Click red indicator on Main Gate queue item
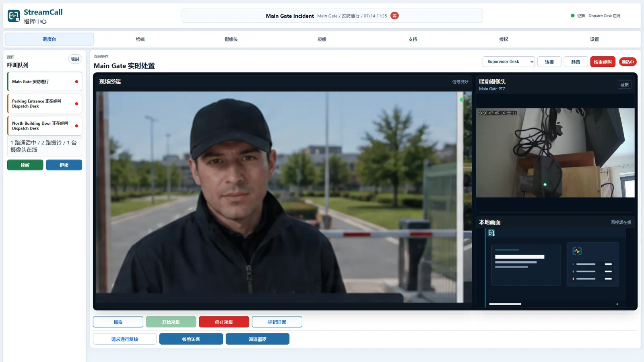 (76, 82)
